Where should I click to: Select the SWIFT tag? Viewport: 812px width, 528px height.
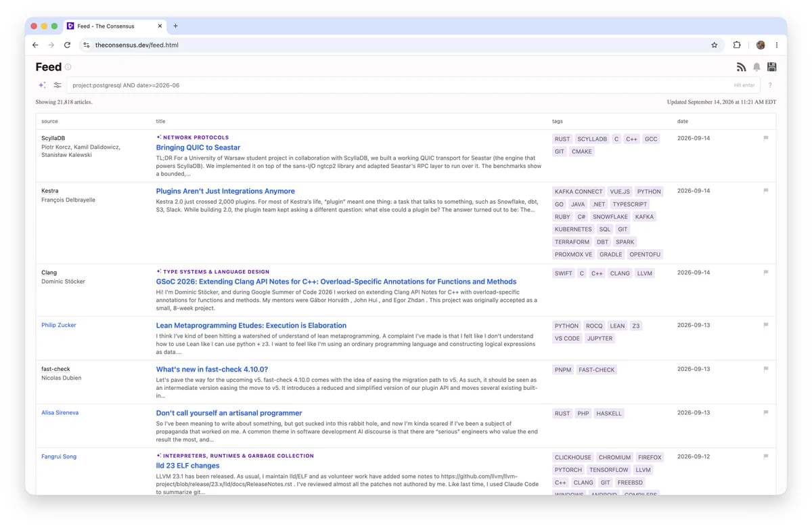pos(563,273)
